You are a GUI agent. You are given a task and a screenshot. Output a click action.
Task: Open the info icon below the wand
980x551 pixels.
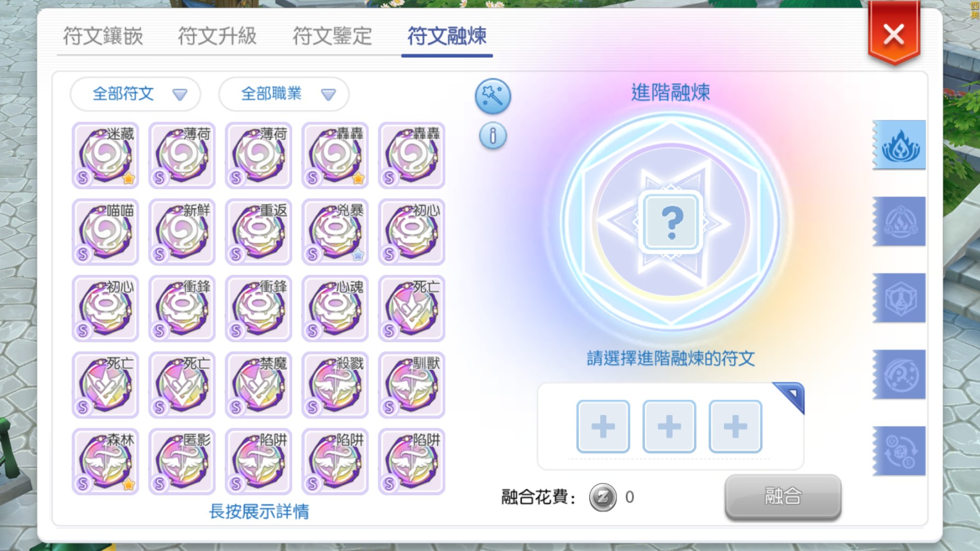pos(493,136)
